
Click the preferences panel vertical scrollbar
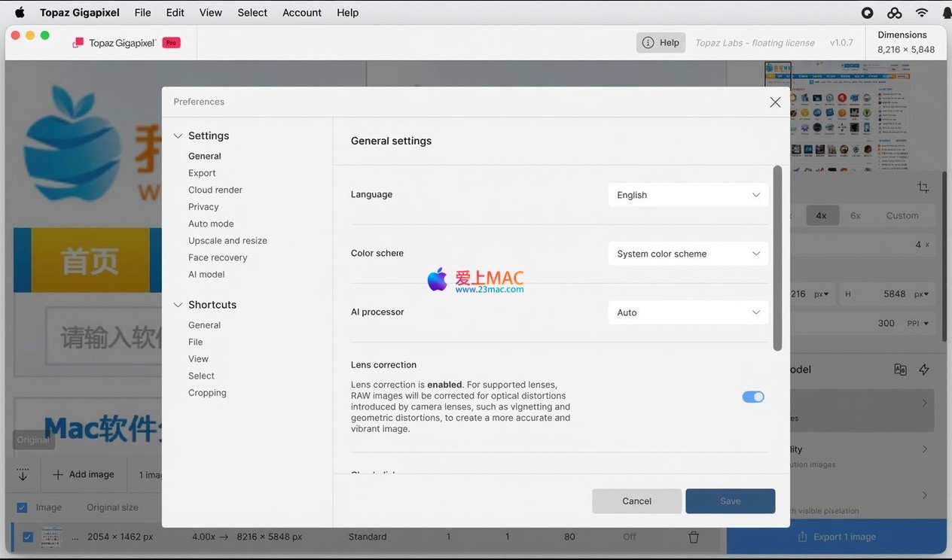point(777,258)
